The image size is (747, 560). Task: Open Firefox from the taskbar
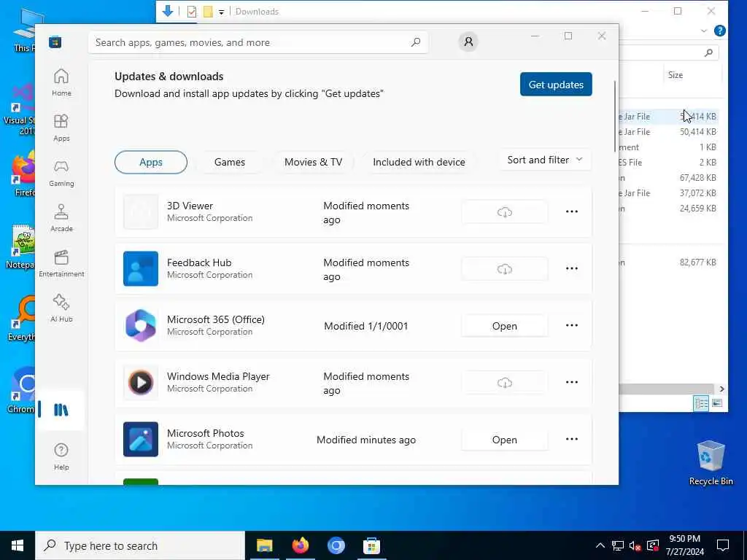click(300, 545)
